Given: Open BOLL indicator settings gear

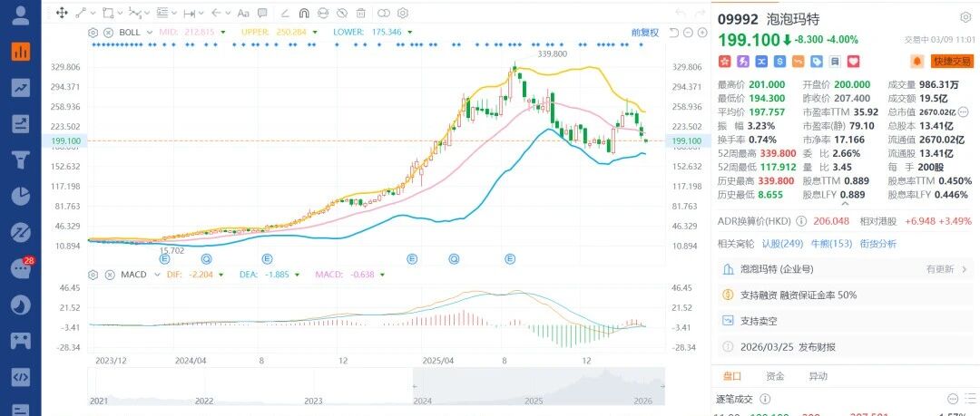Looking at the screenshot, I should pos(93,33).
